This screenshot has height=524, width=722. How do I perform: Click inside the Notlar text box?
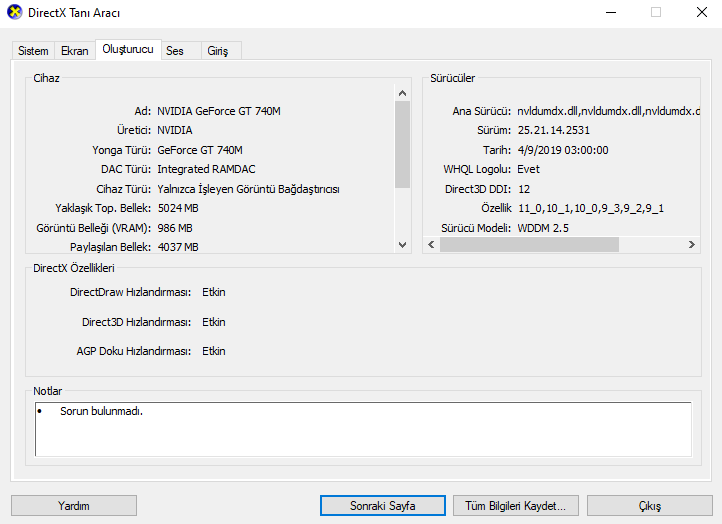point(363,429)
